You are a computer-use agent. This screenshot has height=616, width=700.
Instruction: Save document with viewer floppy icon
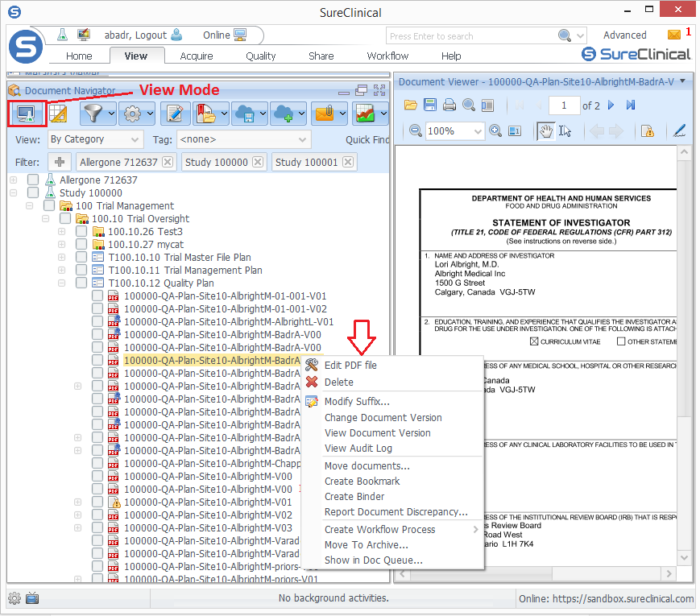point(430,105)
